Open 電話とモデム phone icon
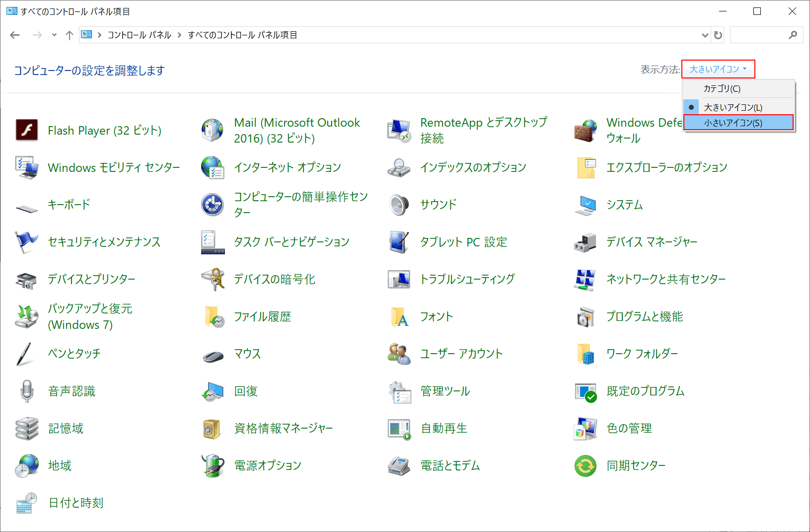Image resolution: width=810 pixels, height=532 pixels. [399, 465]
